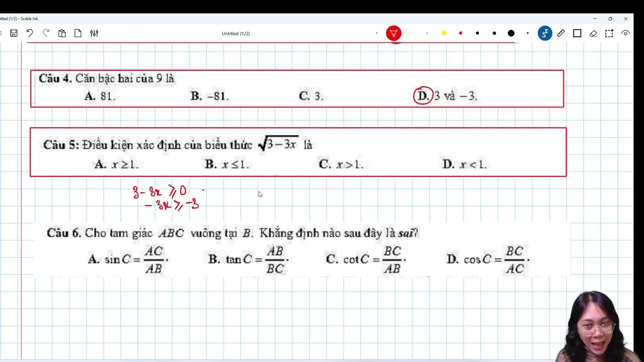Select the yellow highlighter dot
The image size is (644, 362).
pyautogui.click(x=444, y=33)
